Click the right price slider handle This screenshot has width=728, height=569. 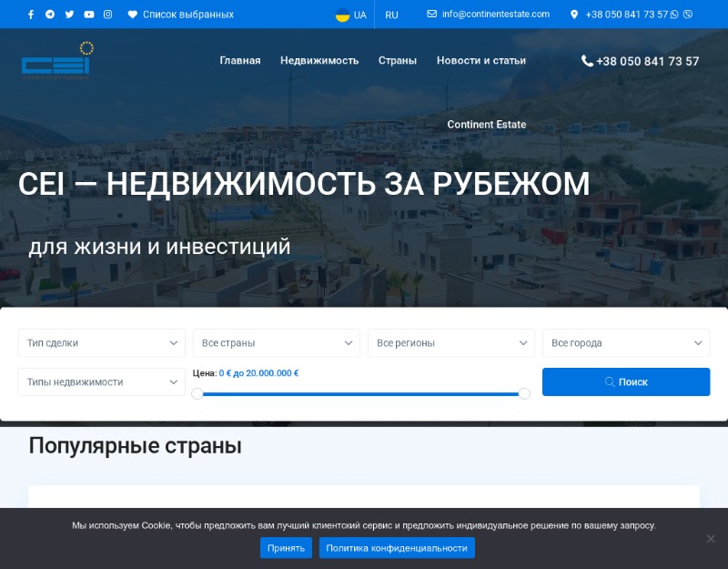click(524, 394)
